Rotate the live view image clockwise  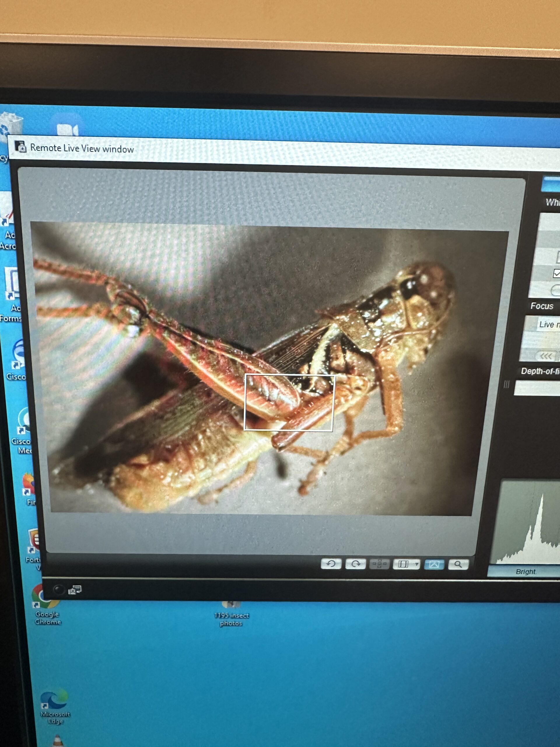coord(356,564)
